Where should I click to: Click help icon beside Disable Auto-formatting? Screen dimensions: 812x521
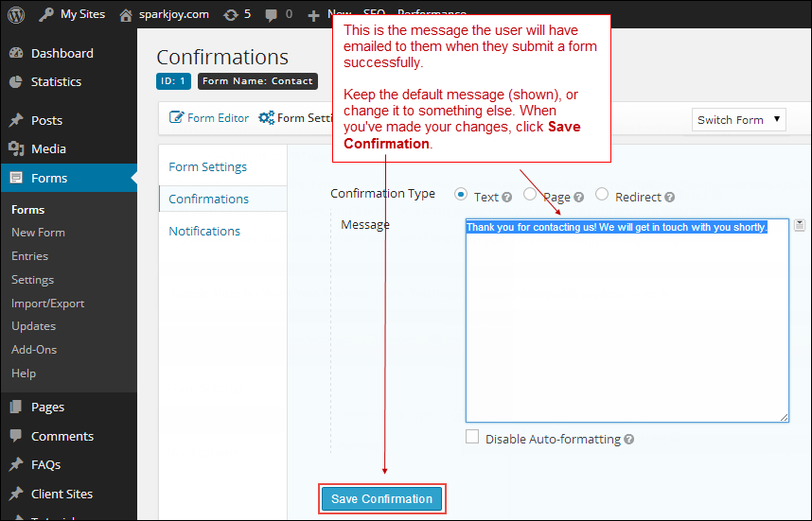click(628, 440)
